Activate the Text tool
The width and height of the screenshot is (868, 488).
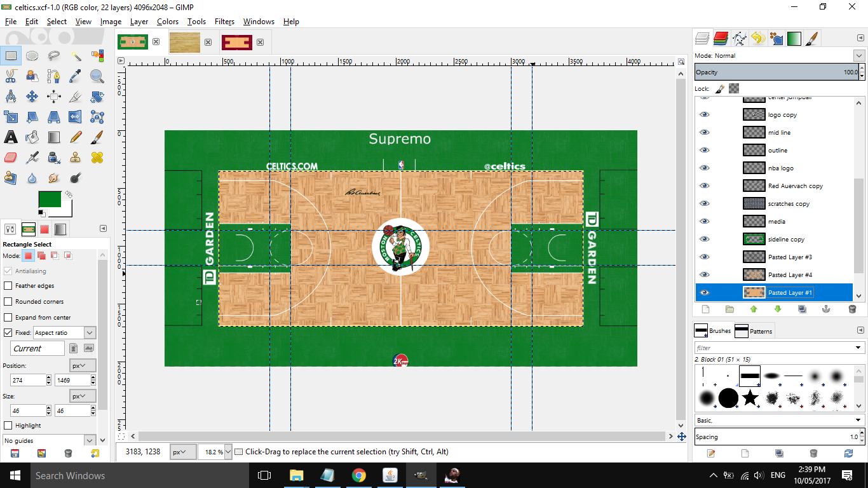11,137
